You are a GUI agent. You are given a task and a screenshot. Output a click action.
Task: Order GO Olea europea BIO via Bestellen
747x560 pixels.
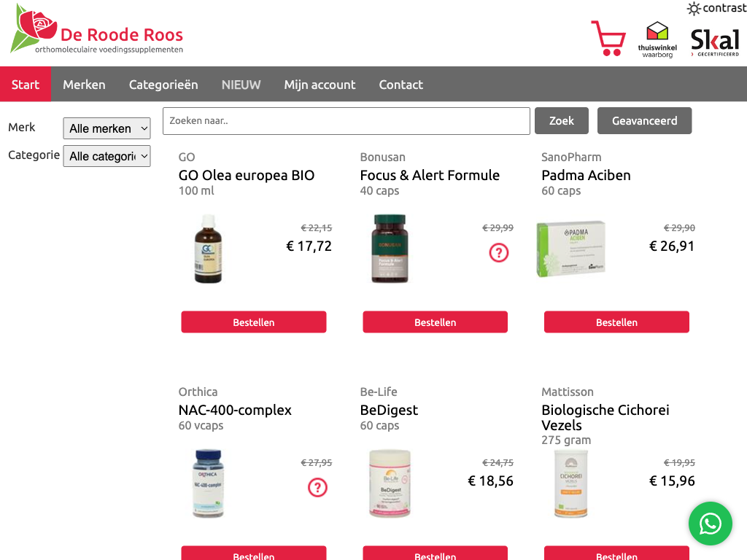tap(254, 322)
